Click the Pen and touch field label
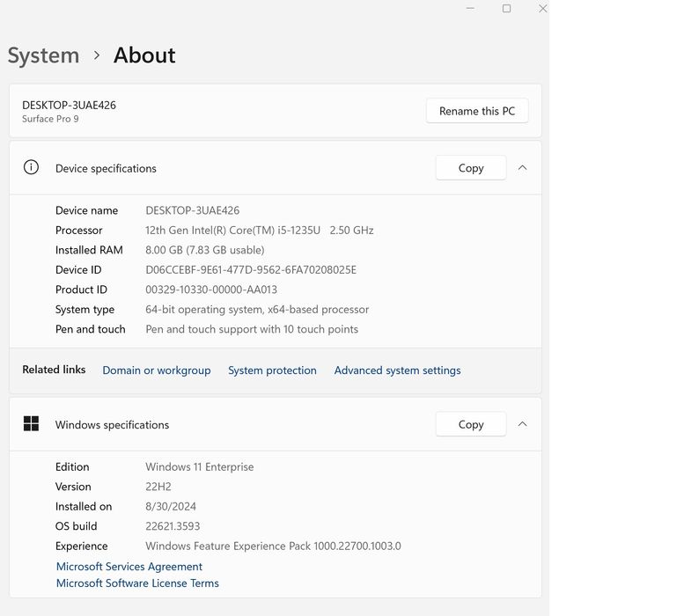The height and width of the screenshot is (616, 684). (x=91, y=329)
